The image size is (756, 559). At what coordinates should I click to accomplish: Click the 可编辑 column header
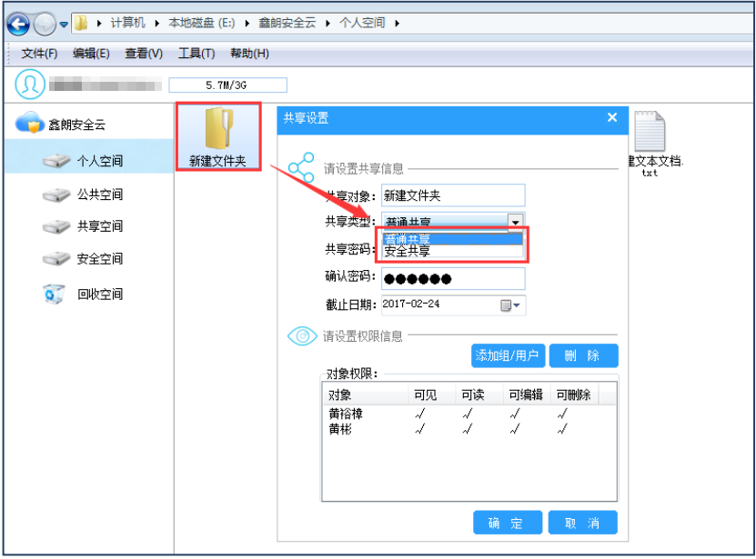pyautogui.click(x=527, y=395)
